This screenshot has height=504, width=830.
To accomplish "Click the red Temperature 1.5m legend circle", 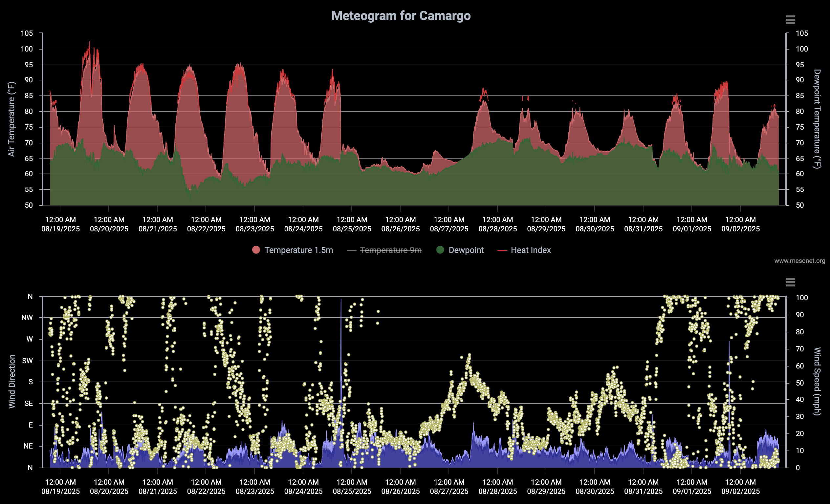I will [x=256, y=250].
